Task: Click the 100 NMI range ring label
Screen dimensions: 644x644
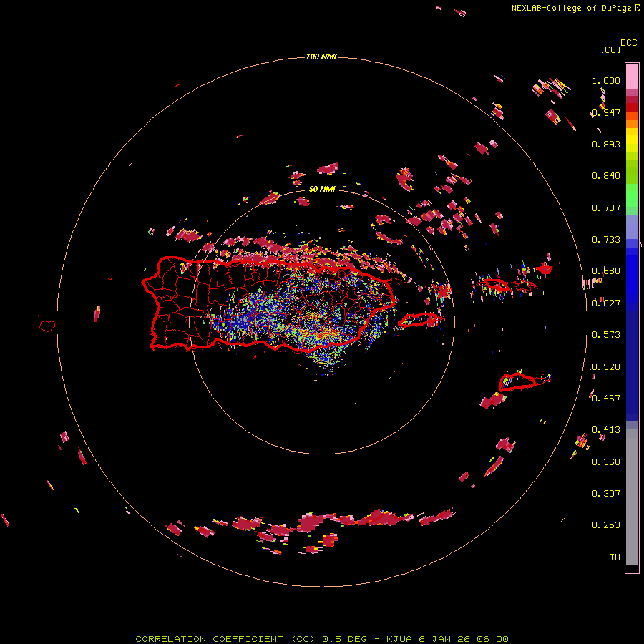Action: coord(321,57)
